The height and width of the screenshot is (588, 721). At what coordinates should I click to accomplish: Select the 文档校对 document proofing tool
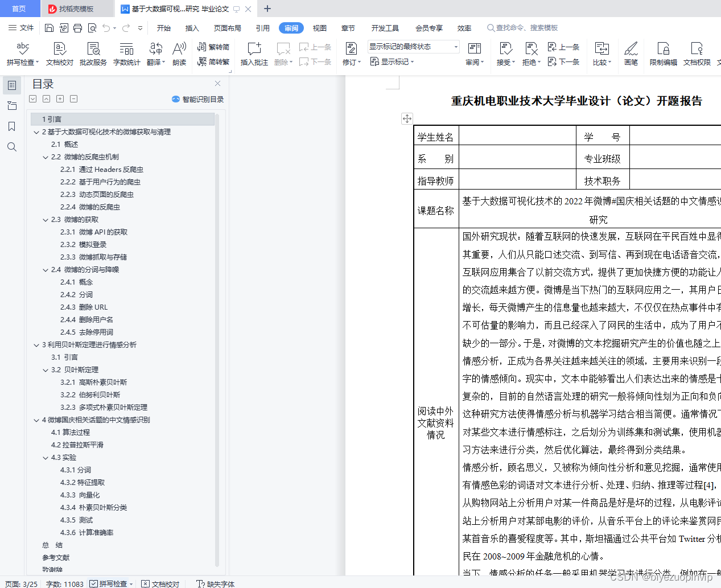point(59,54)
